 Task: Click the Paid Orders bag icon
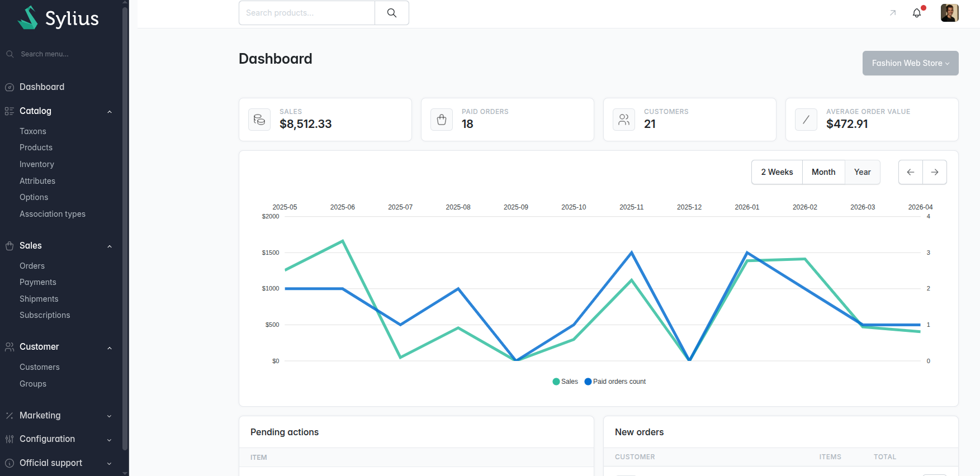tap(442, 120)
